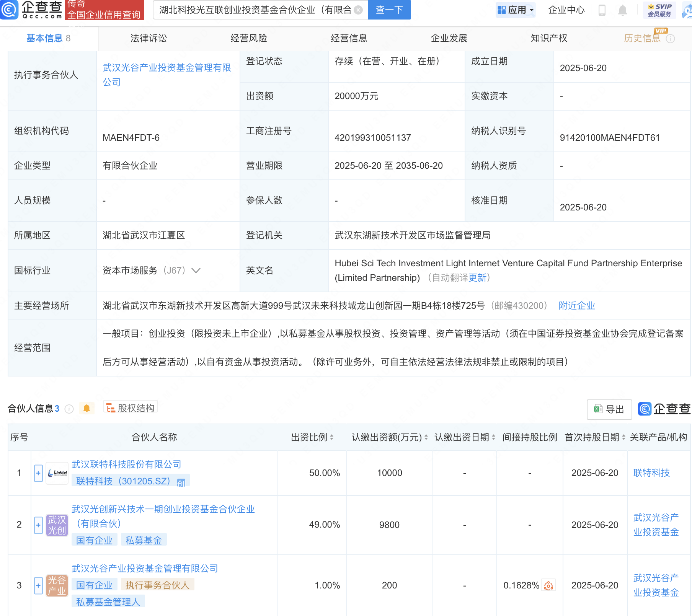Click the 光谷产业 logo thumbnail
The height and width of the screenshot is (616, 692).
click(57, 586)
